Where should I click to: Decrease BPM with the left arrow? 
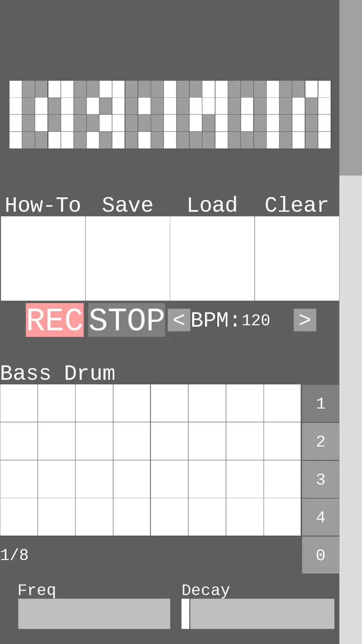coord(179,320)
